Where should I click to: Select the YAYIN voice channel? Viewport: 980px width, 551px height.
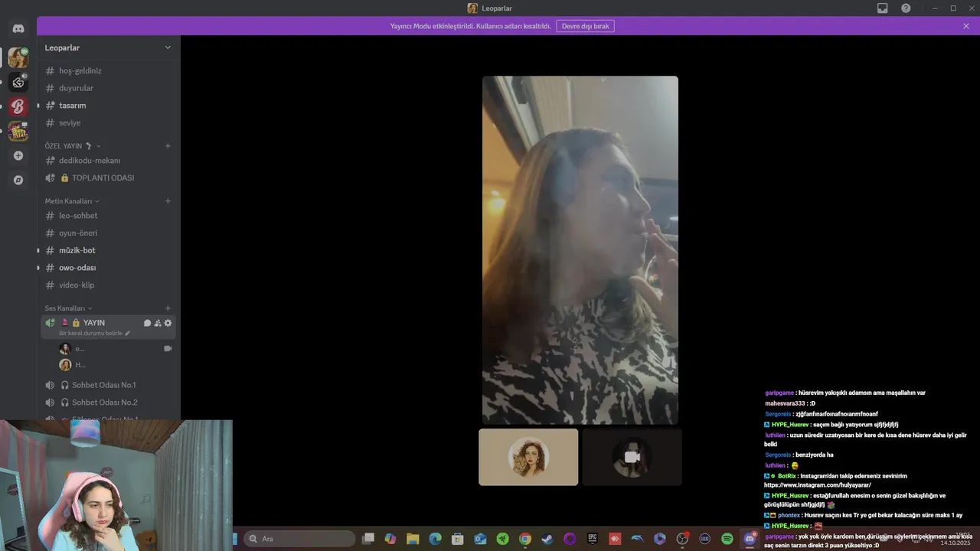coord(93,323)
